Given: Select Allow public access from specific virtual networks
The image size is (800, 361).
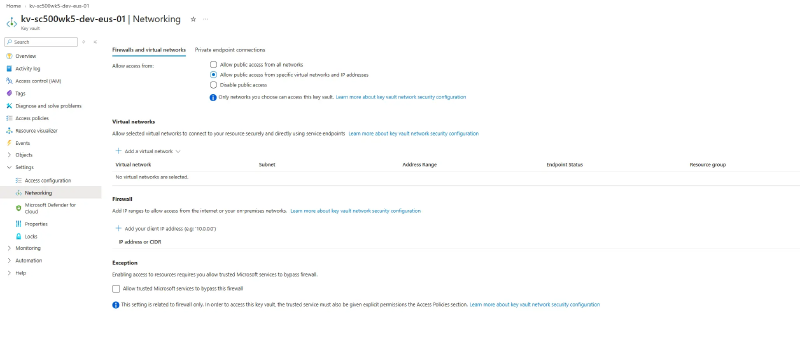Looking at the screenshot, I should pyautogui.click(x=213, y=74).
